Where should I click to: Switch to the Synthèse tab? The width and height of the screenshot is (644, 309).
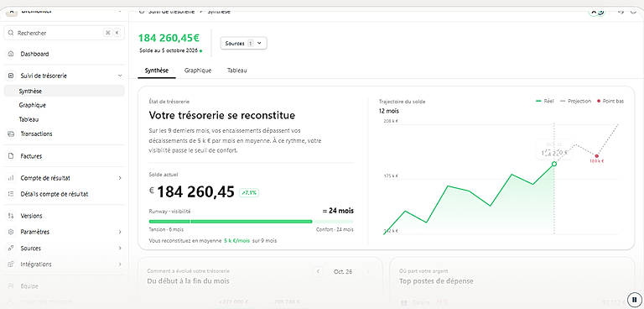(157, 71)
